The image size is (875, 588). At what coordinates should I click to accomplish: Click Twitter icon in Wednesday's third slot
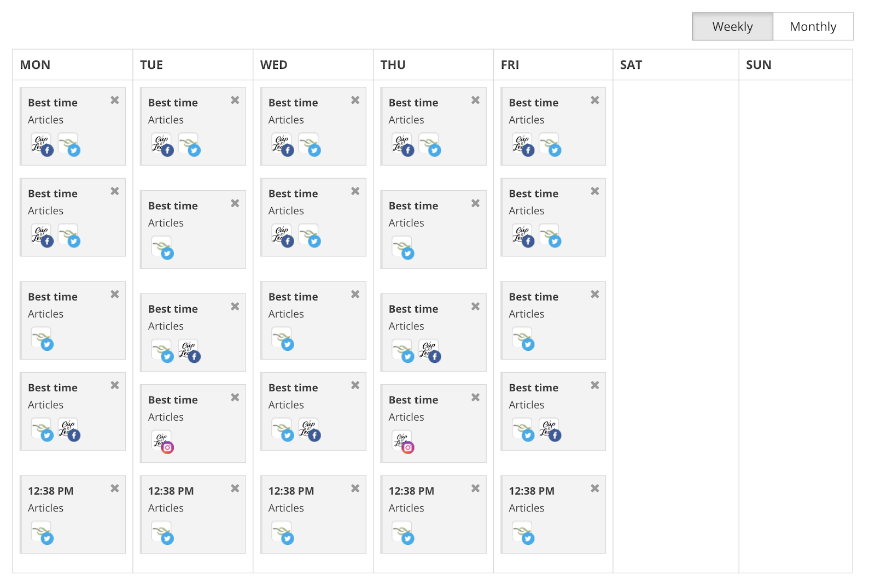click(x=283, y=339)
